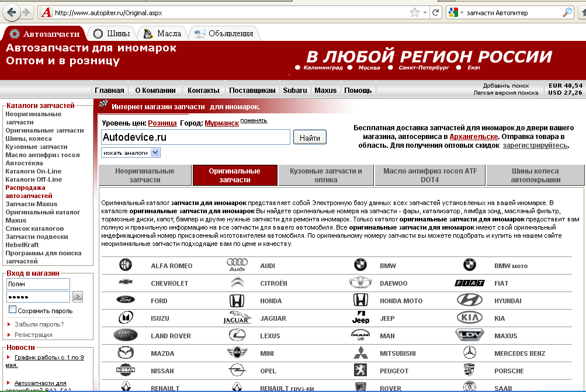The width and height of the screenshot is (586, 392).
Task: Bookmark this page with the star icon
Action: [415, 13]
